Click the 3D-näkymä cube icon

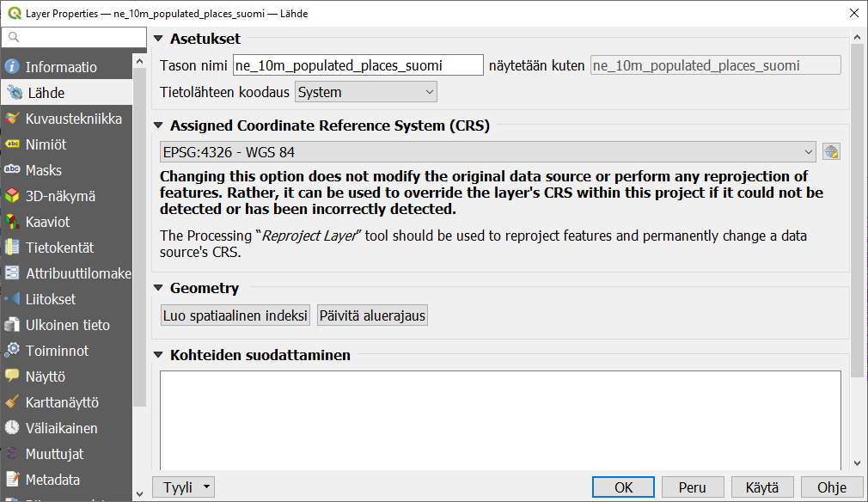12,196
